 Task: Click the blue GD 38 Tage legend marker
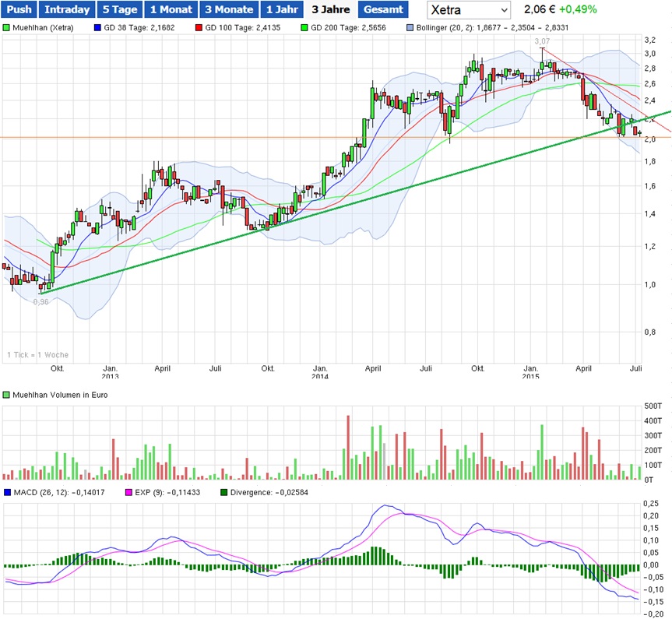pyautogui.click(x=97, y=27)
